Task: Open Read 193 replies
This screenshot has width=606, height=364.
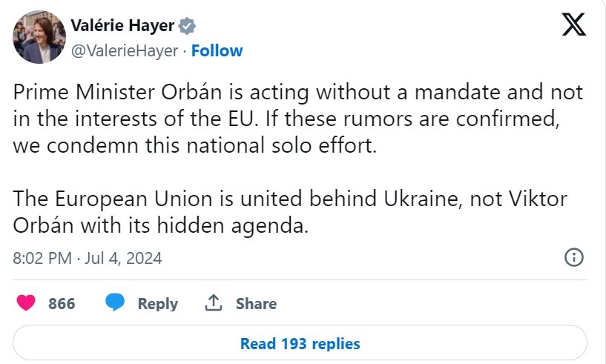Action: tap(300, 344)
